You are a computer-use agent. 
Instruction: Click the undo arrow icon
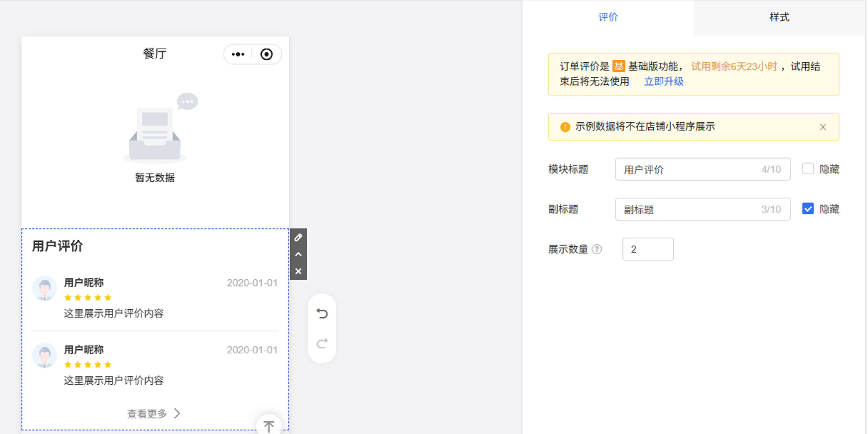(322, 314)
